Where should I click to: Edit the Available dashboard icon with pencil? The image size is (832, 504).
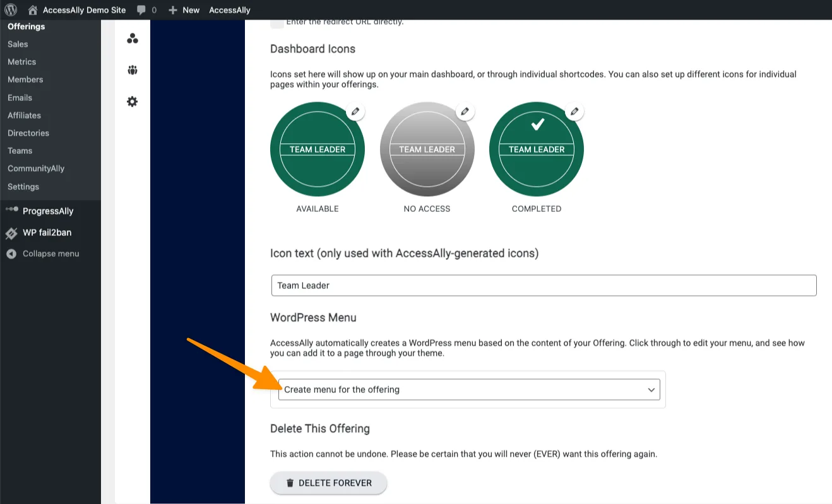[x=355, y=112]
